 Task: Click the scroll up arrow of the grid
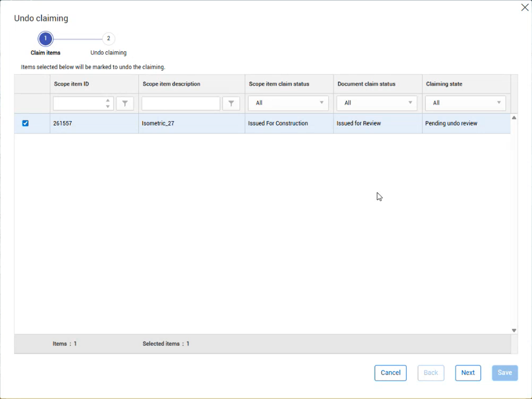pos(514,118)
